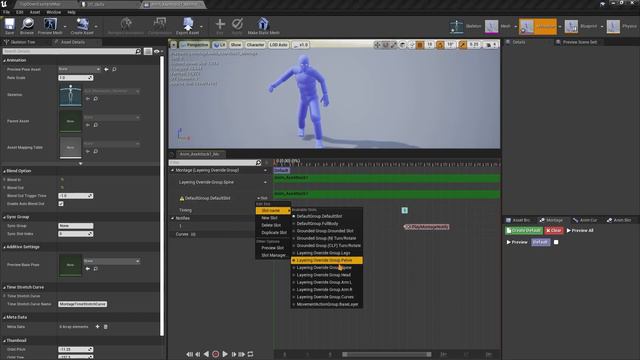Toggle the details visibility eye icon

coord(156,51)
